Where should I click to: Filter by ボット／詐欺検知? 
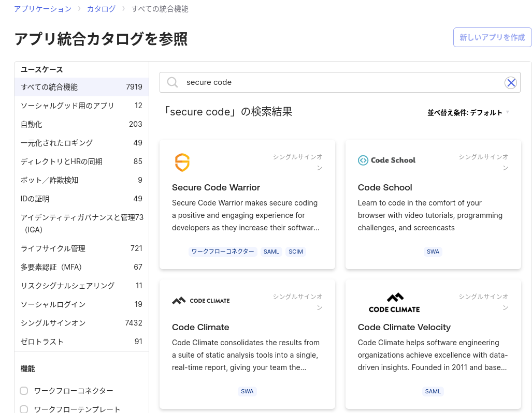point(81,181)
